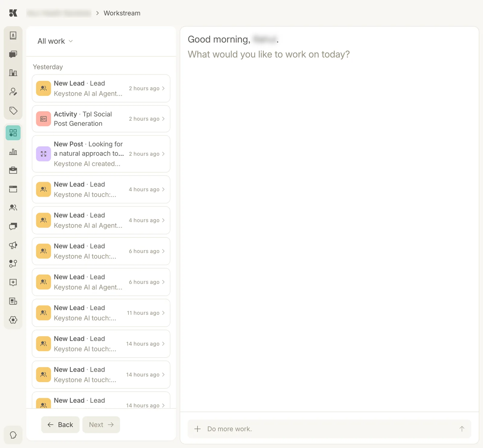Open the people group sidebar icon

(13, 208)
